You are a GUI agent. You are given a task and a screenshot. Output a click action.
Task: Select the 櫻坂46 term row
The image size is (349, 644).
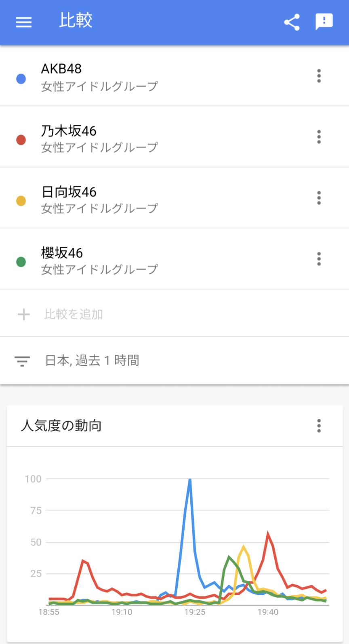162,259
